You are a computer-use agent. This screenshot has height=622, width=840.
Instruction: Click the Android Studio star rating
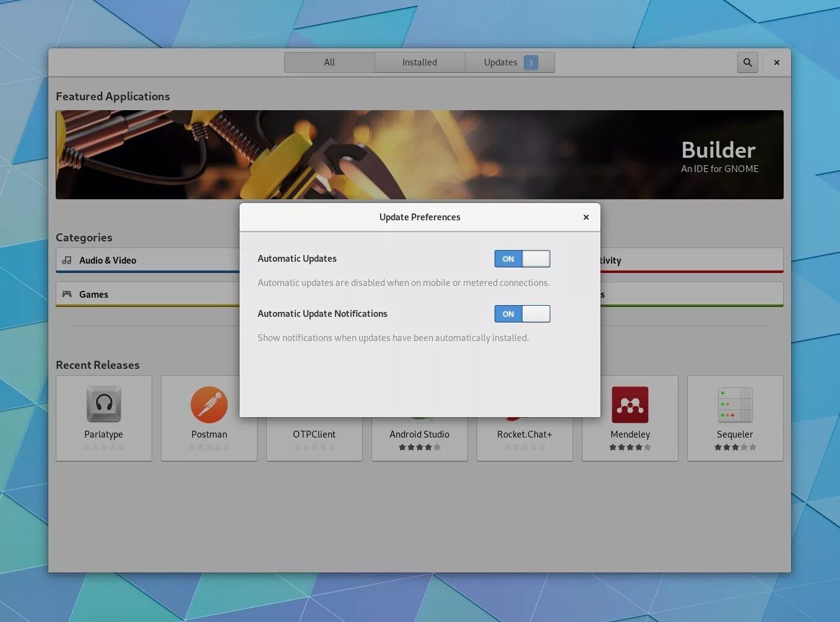(x=420, y=447)
